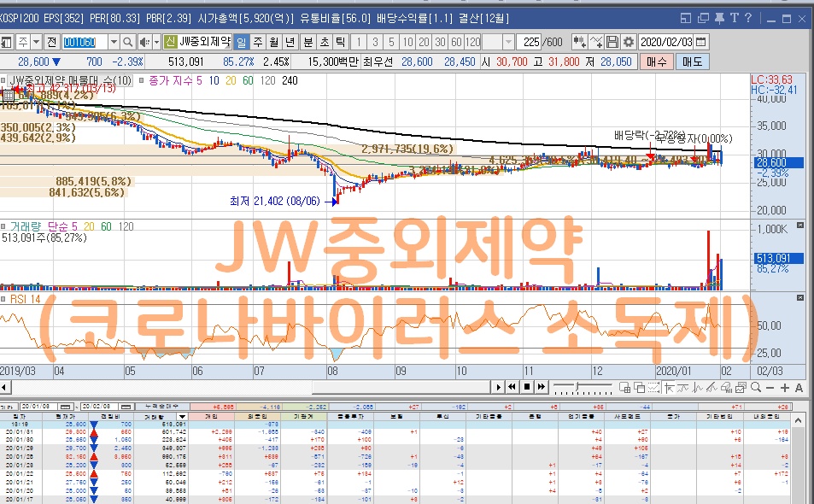The image size is (814, 504).
Task: Select the yearly (년) period
Action: click(x=290, y=42)
